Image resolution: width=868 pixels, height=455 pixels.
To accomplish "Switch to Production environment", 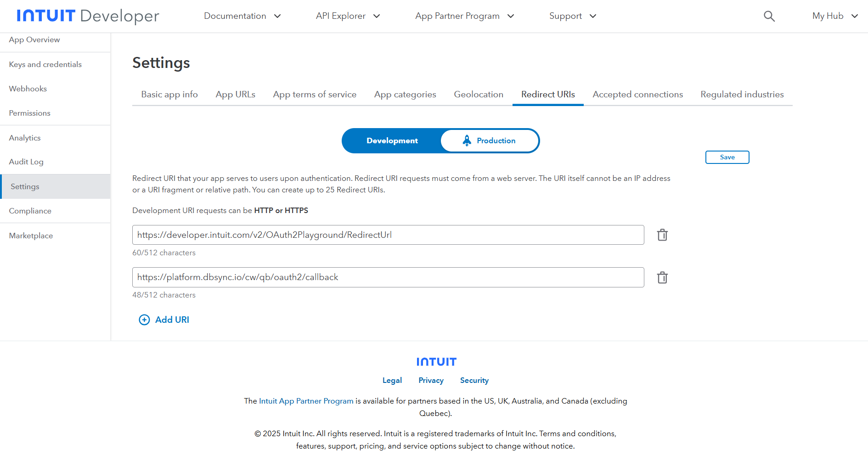I will [x=489, y=141].
